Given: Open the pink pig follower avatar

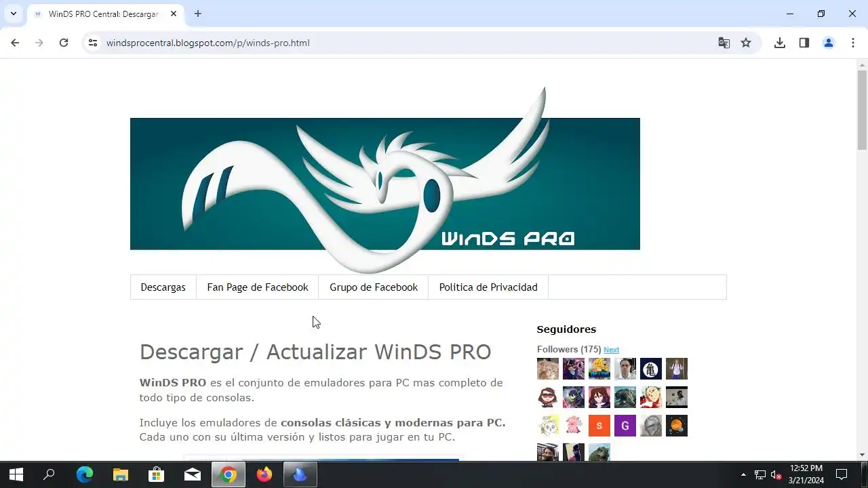Looking at the screenshot, I should [574, 426].
